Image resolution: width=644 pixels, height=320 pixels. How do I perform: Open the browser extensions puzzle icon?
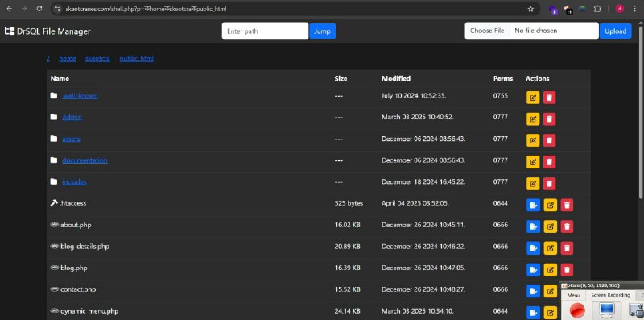(597, 9)
